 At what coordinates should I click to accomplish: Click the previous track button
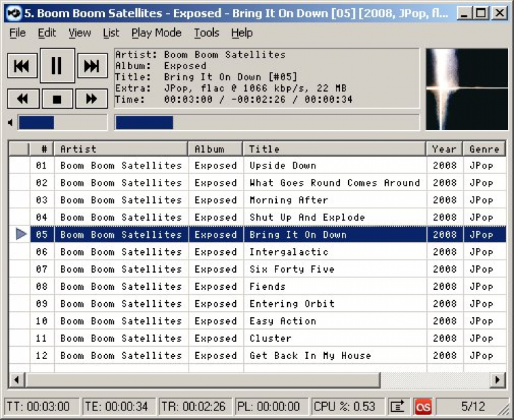(23, 66)
